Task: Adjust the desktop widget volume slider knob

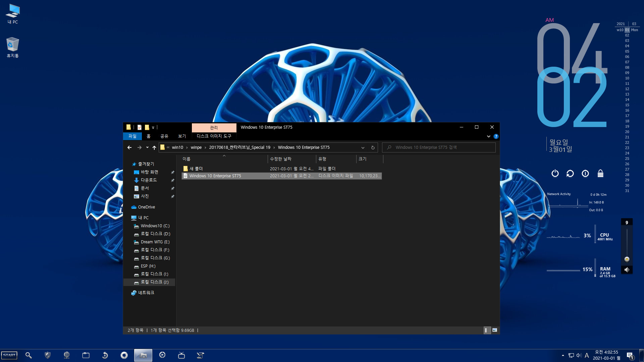Action: pyautogui.click(x=627, y=259)
